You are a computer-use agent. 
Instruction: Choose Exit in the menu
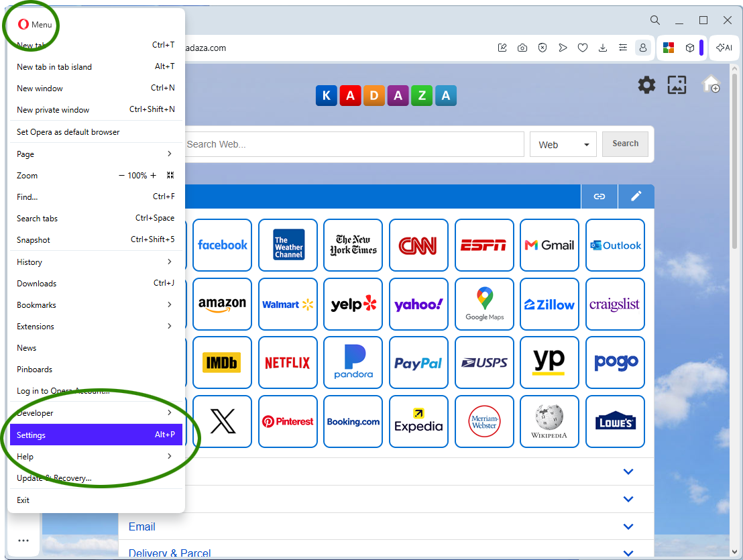pos(96,500)
